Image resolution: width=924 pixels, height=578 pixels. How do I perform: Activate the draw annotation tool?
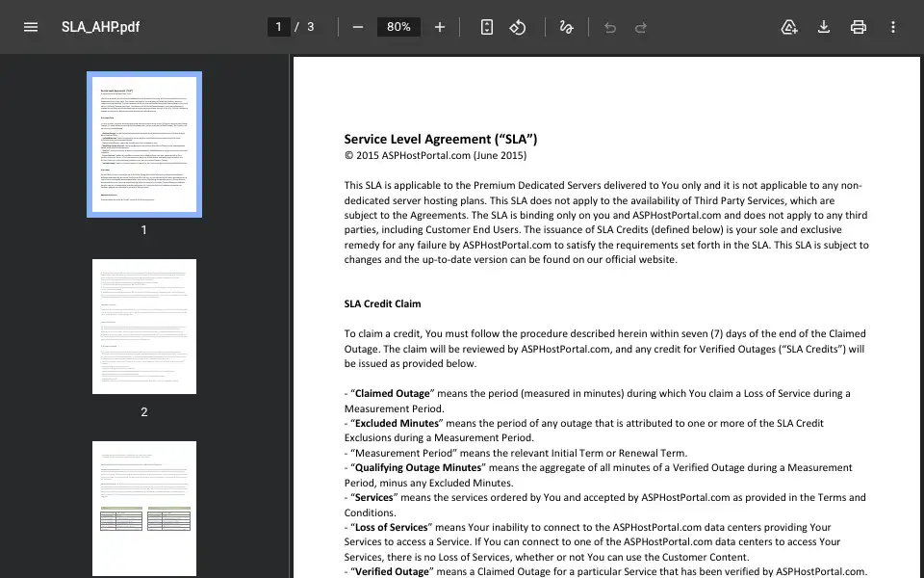tap(566, 27)
